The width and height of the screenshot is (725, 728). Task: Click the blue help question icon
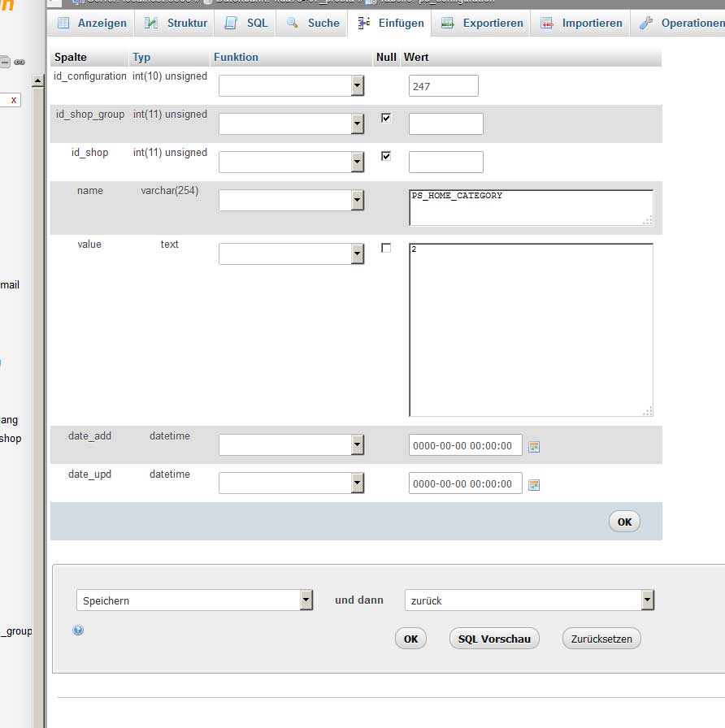coord(78,630)
